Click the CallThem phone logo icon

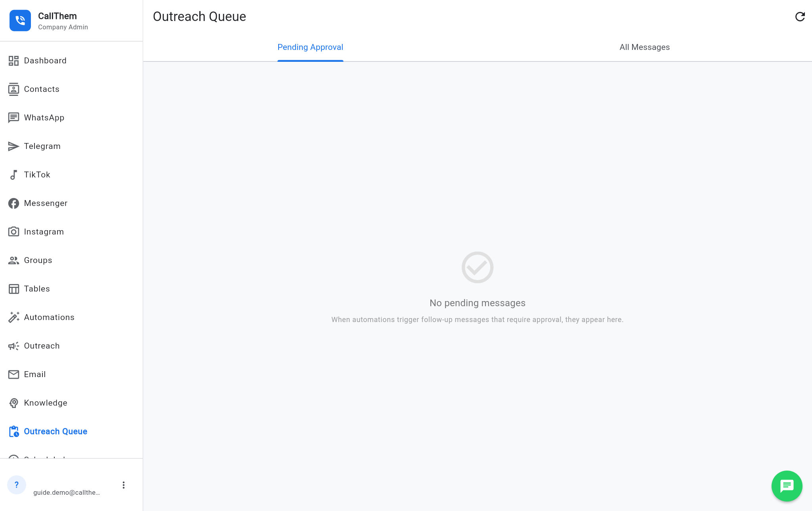coord(20,21)
